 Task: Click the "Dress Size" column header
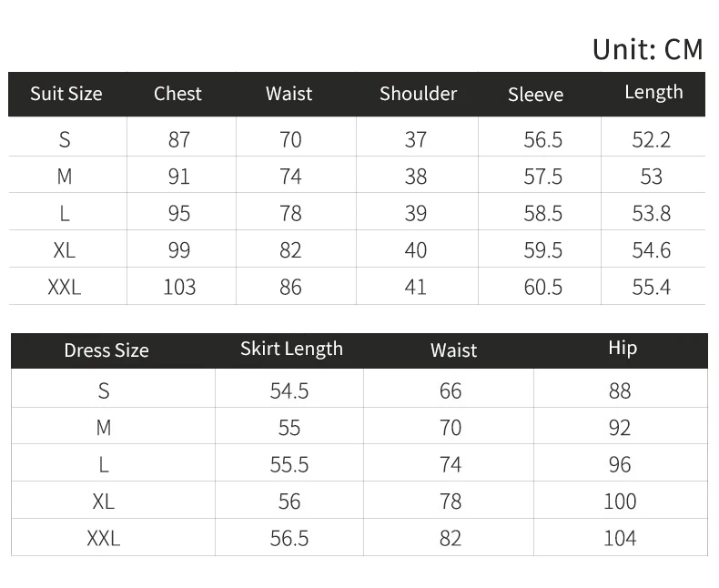[x=106, y=350]
